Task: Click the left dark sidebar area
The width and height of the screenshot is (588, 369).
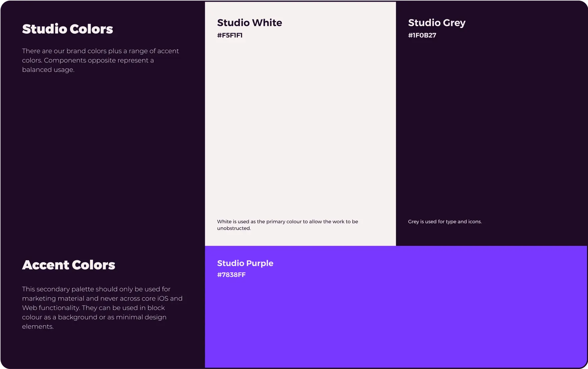Action: (x=100, y=167)
